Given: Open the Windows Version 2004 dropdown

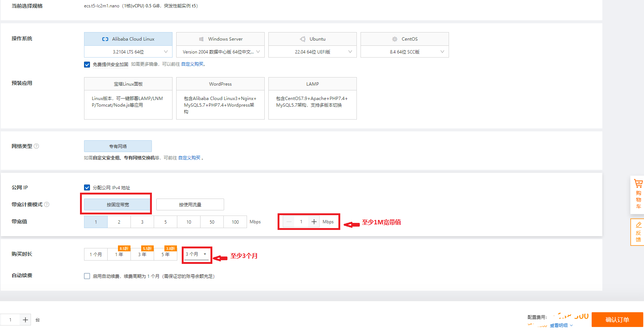Looking at the screenshot, I should (x=220, y=52).
